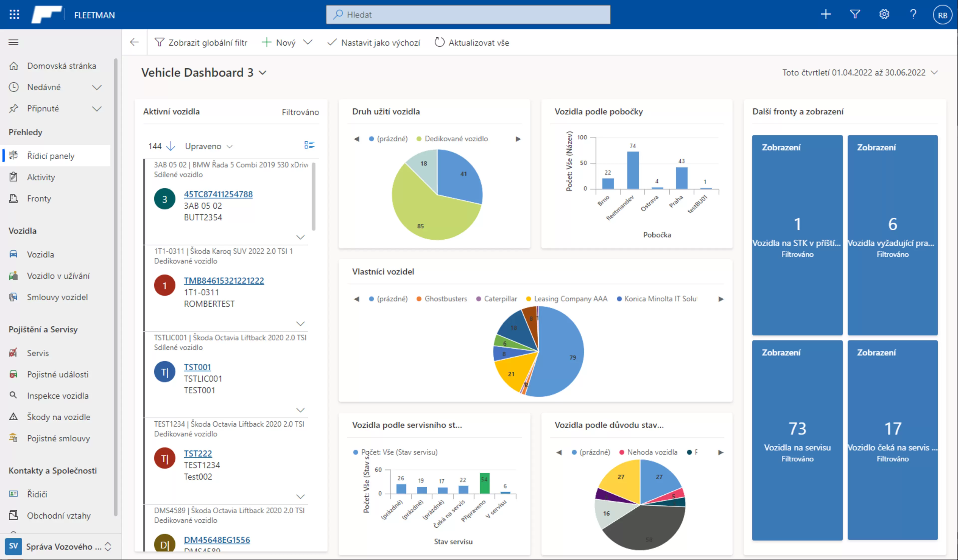Open the app launcher grid icon
Viewport: 958px width, 560px height.
coord(14,14)
